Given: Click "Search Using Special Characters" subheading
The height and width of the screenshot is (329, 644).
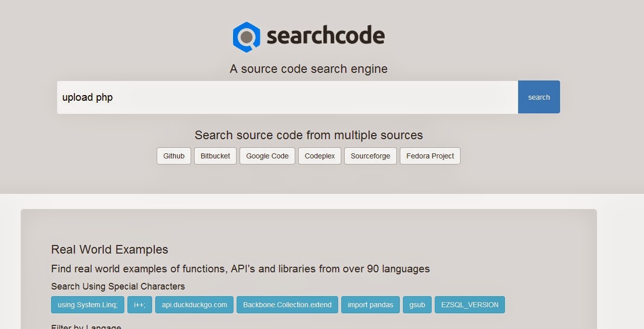Looking at the screenshot, I should click(118, 286).
